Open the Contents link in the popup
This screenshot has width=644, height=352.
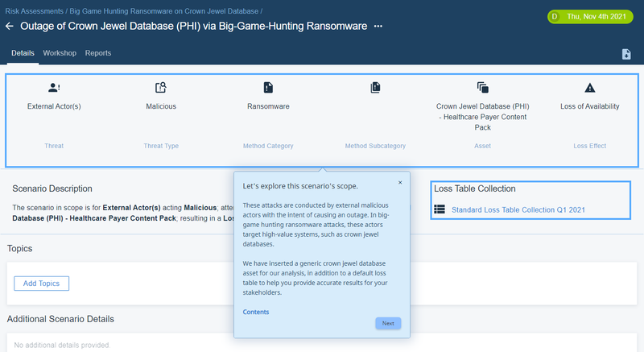(x=256, y=312)
